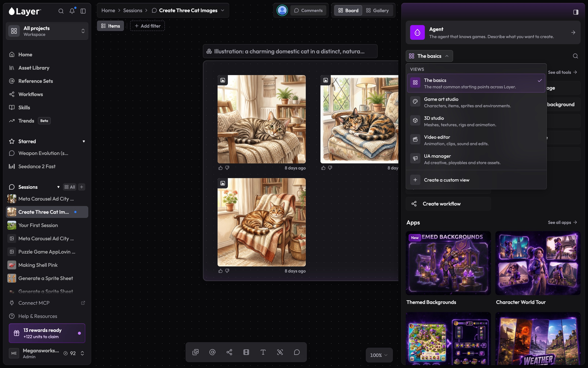Open the 100% zoom level dropdown
588x368 pixels.
pos(379,355)
